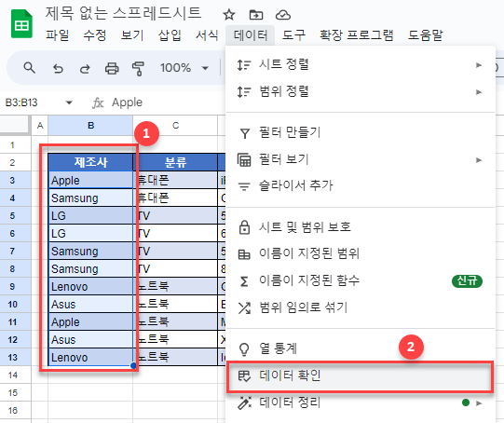The height and width of the screenshot is (423, 504).
Task: Click the lock icon for protection
Action: click(244, 227)
